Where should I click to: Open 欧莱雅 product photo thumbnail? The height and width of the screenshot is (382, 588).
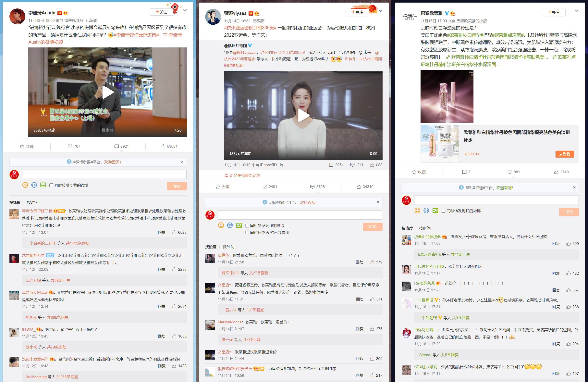point(447,96)
